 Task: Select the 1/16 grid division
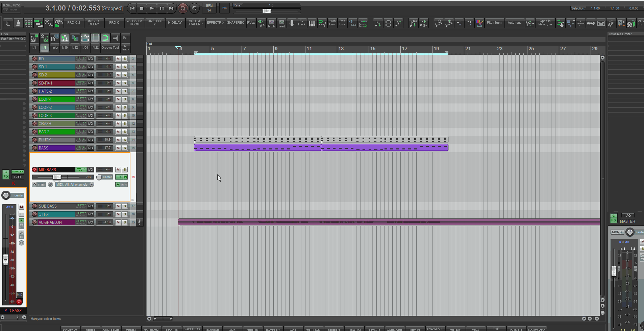[x=65, y=48]
